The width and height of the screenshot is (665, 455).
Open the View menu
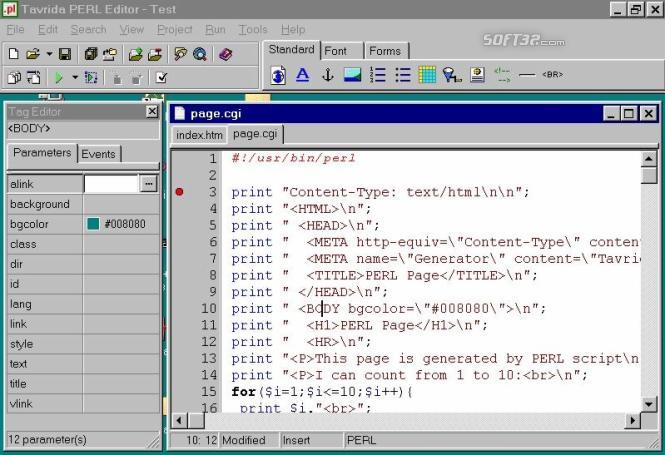click(x=131, y=30)
